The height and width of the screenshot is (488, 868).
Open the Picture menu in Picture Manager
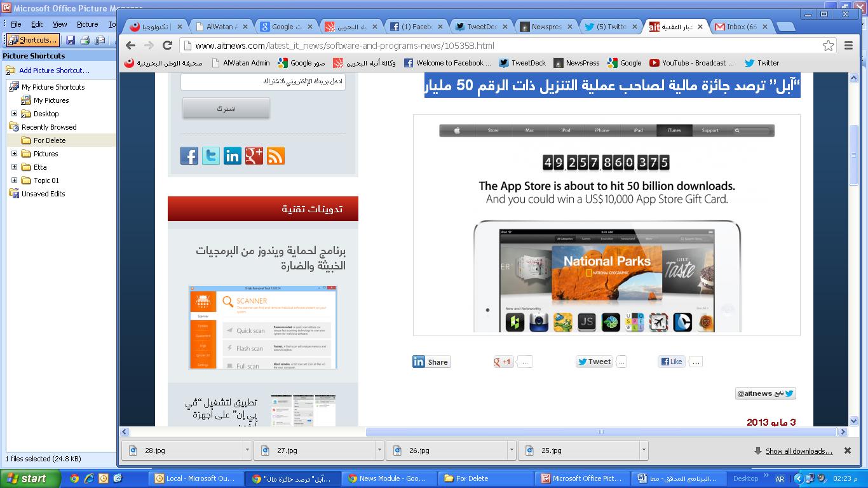[87, 24]
